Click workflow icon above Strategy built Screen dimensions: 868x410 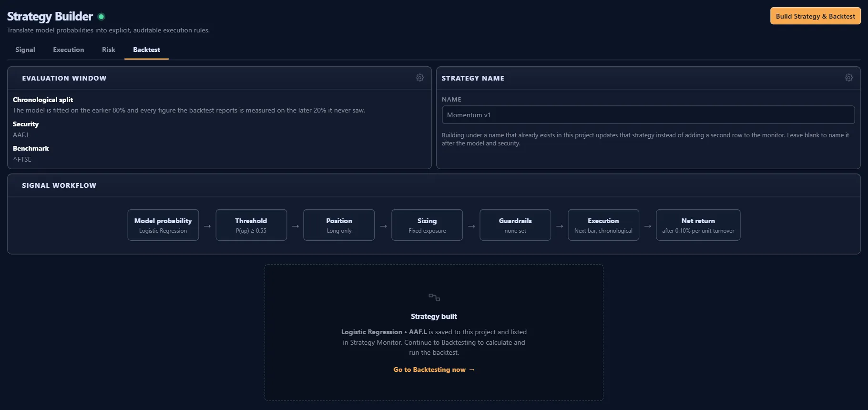(434, 297)
